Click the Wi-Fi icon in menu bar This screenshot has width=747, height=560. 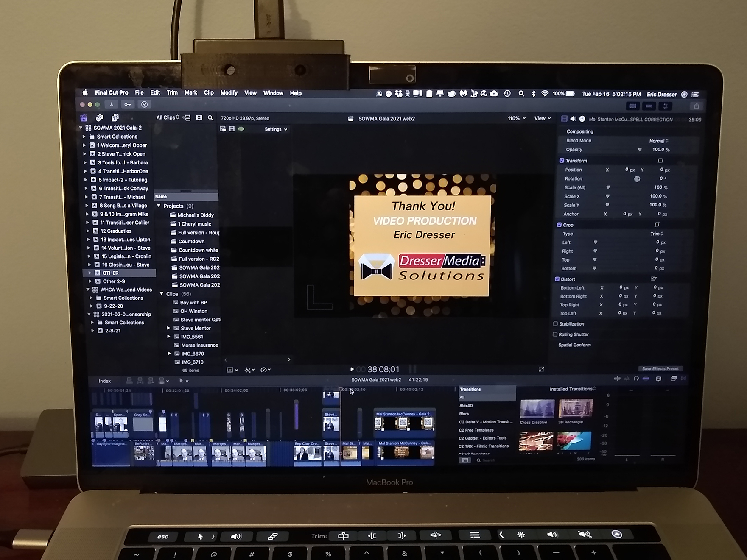coord(545,94)
